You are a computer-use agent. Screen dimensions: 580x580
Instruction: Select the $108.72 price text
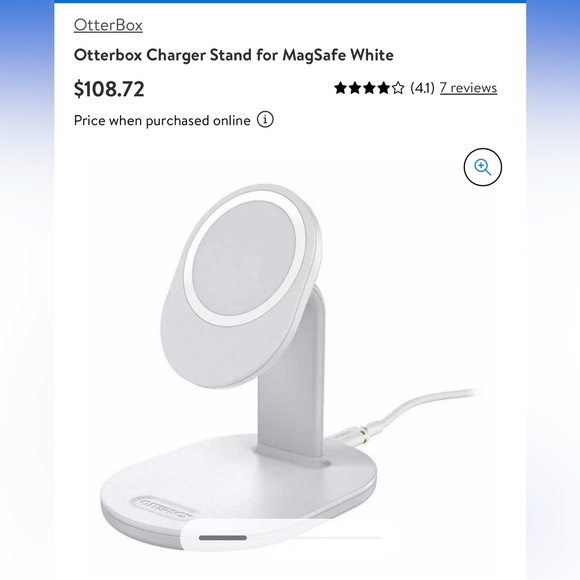click(x=109, y=89)
